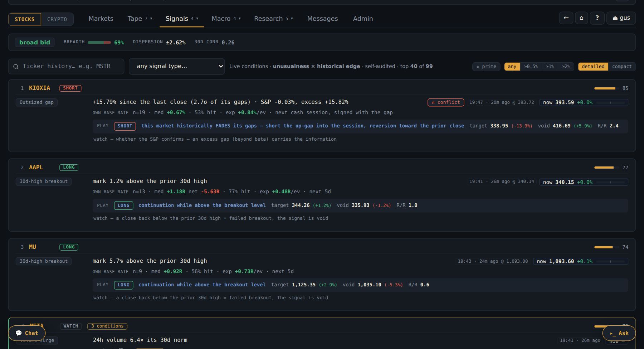The image size is (644, 349).
Task: Click the back arrow icon button
Action: pos(566,18)
